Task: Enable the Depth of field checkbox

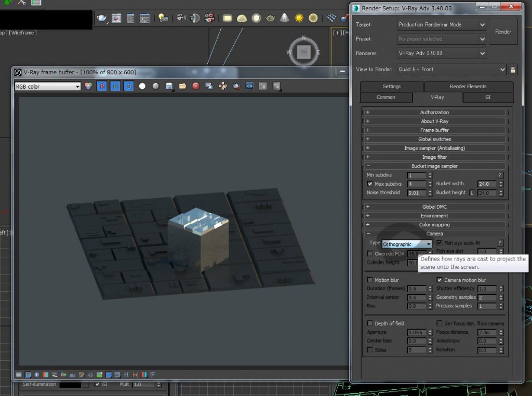Action: 370,323
